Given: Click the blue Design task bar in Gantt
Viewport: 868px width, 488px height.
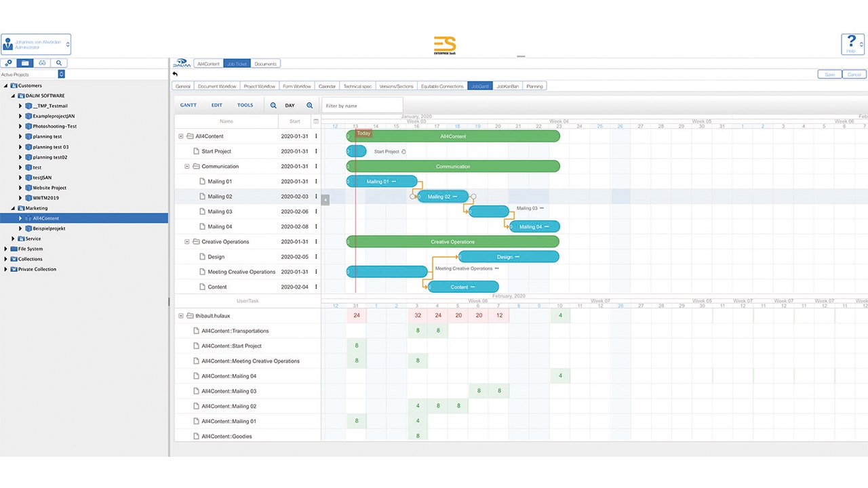Looking at the screenshot, I should [509, 257].
